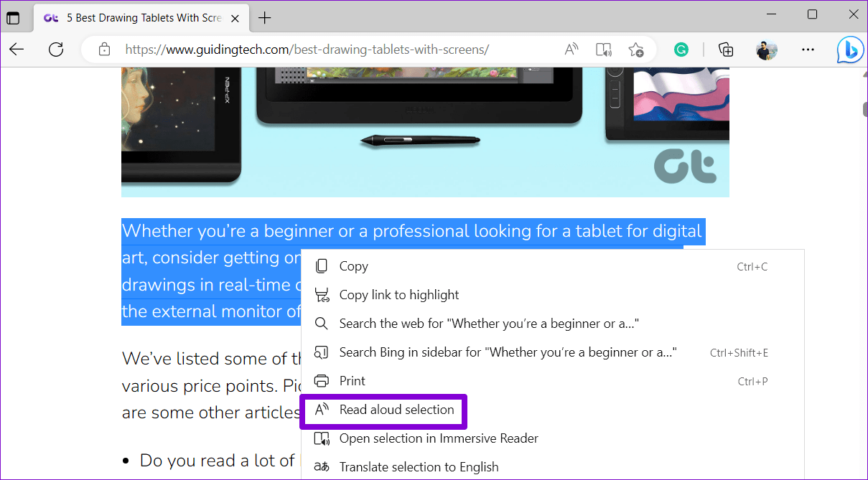This screenshot has height=480, width=868.
Task: Reload the current page
Action: (x=56, y=49)
